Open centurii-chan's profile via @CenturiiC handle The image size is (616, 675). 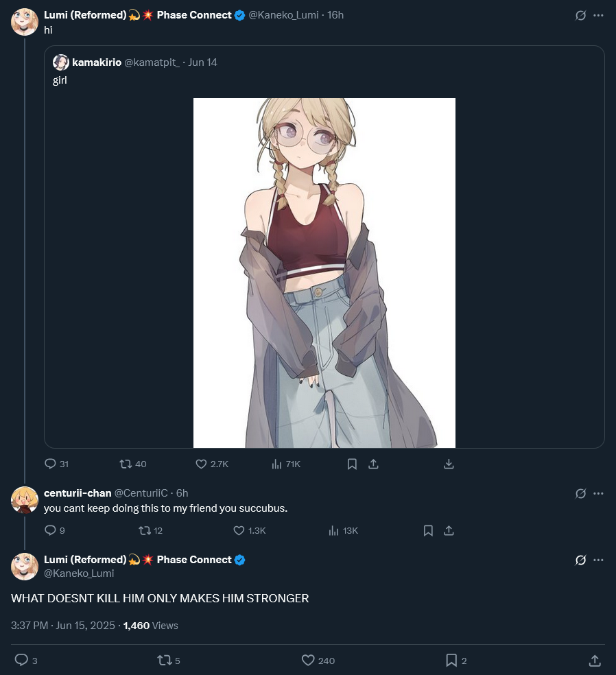click(141, 493)
